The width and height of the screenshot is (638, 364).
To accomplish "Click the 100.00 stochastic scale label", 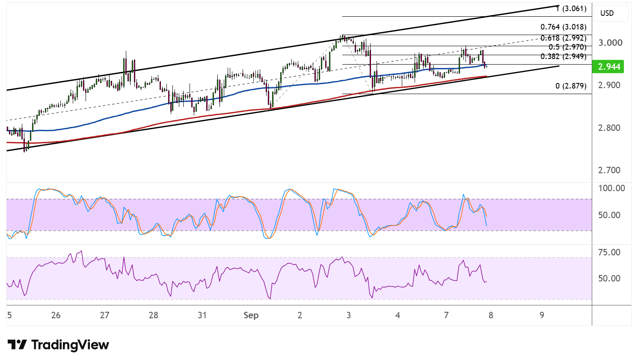I will (611, 188).
